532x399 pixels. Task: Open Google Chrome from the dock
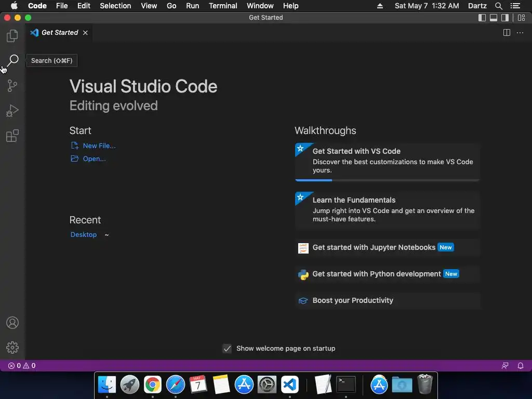[x=153, y=385]
